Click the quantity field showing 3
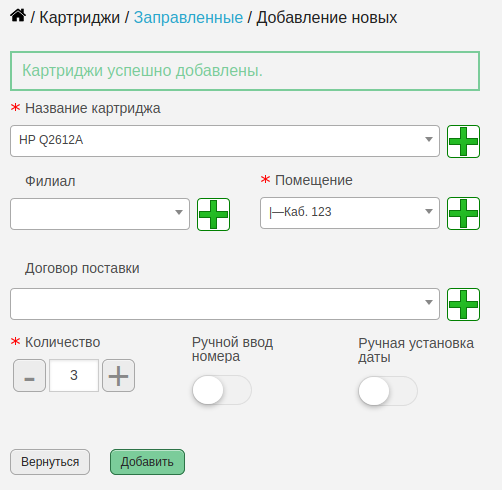The height and width of the screenshot is (490, 502). click(74, 375)
